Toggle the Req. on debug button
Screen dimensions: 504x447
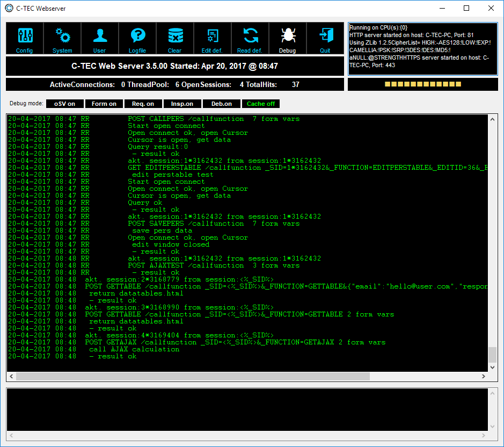click(x=143, y=104)
